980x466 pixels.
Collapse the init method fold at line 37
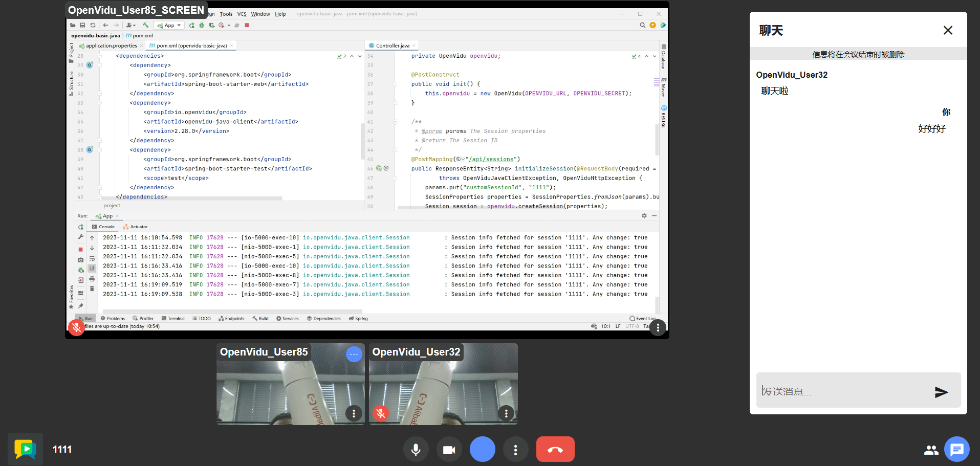tap(395, 84)
